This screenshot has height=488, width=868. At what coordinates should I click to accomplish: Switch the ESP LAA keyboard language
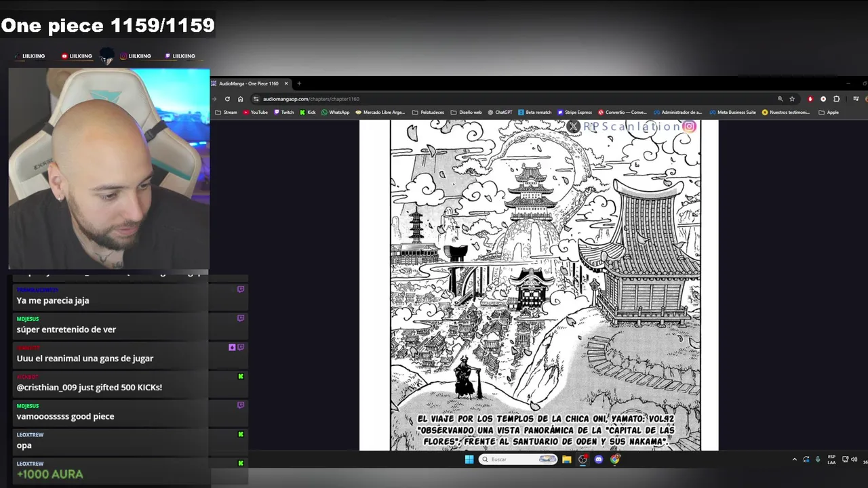point(831,459)
